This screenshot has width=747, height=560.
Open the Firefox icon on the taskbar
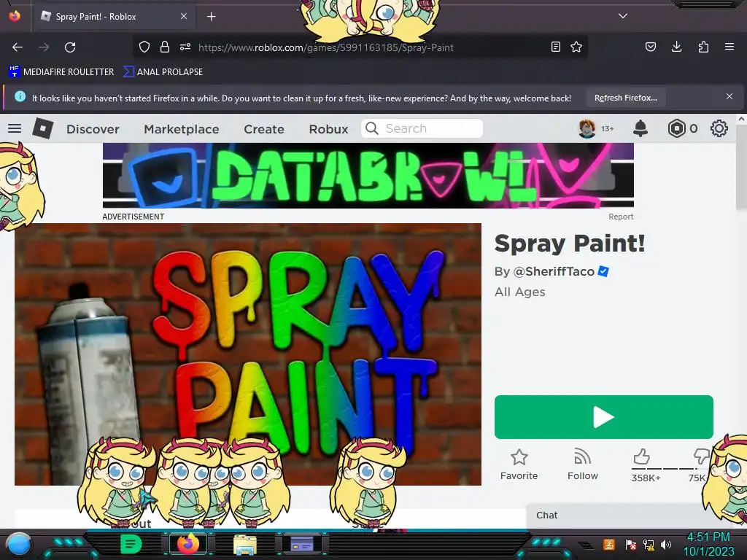click(x=188, y=544)
